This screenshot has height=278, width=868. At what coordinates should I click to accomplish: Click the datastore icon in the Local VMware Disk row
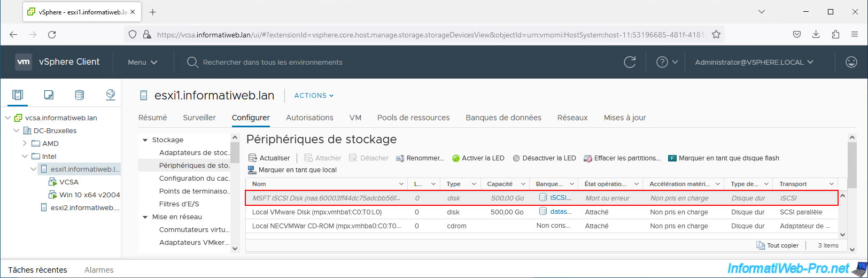pos(543,211)
